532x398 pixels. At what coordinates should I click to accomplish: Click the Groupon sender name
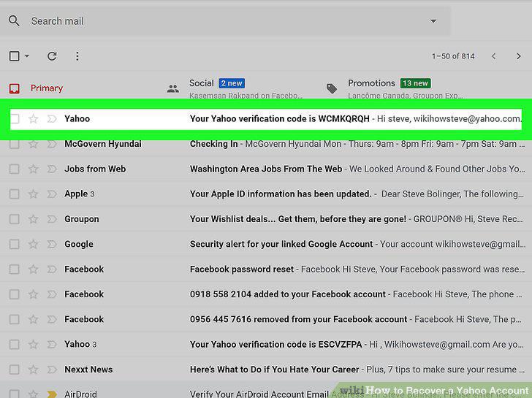coord(82,219)
